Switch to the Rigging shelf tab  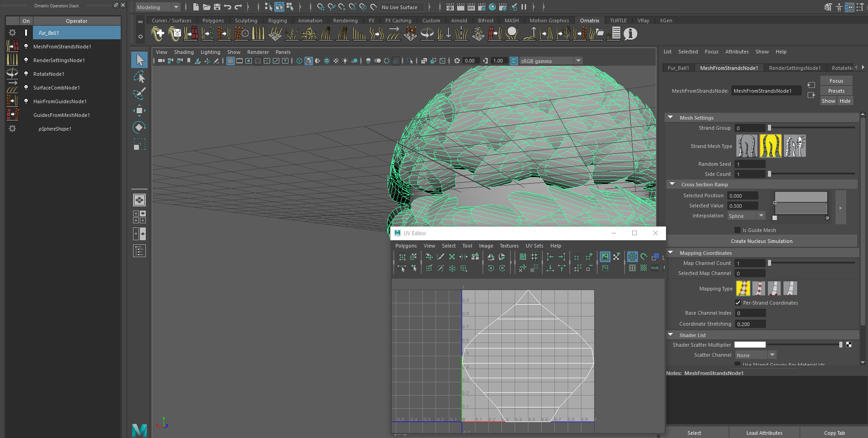pyautogui.click(x=277, y=21)
